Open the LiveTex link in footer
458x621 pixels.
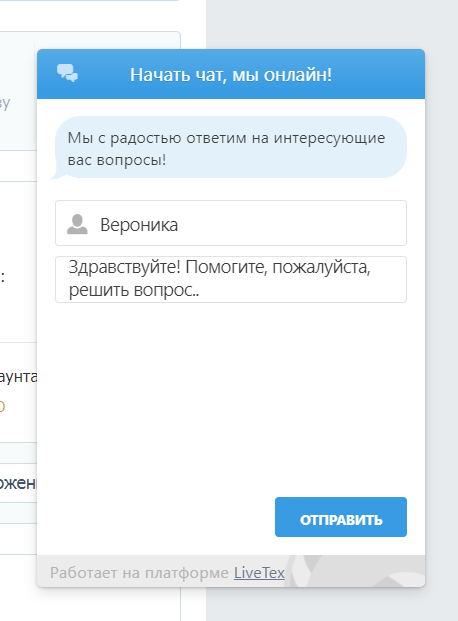[x=259, y=573]
